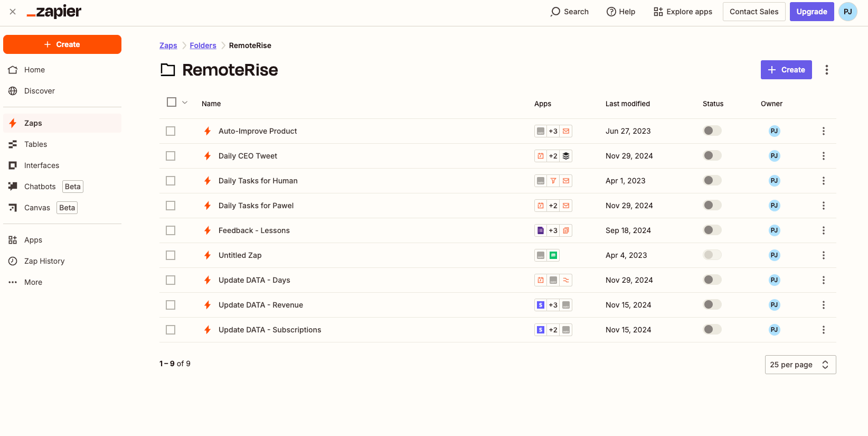Open Canvas Beta in the sidebar
The width and height of the screenshot is (868, 436).
(62, 208)
